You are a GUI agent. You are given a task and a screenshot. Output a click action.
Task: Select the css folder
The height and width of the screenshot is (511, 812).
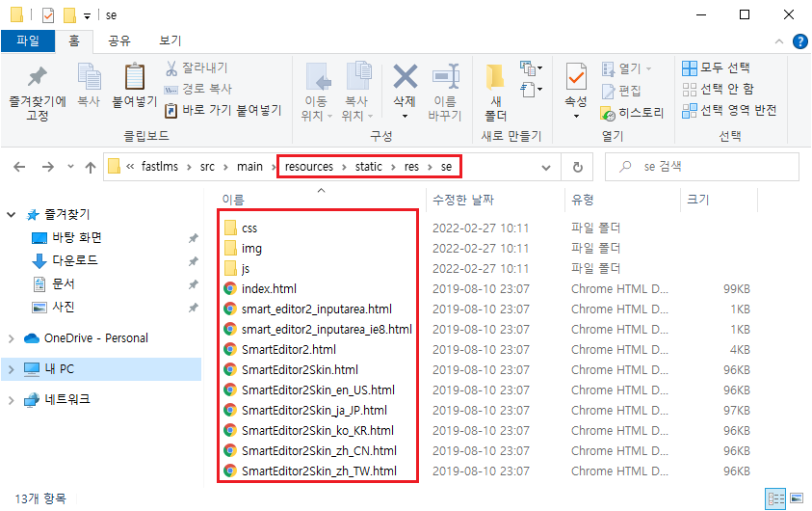tap(249, 229)
